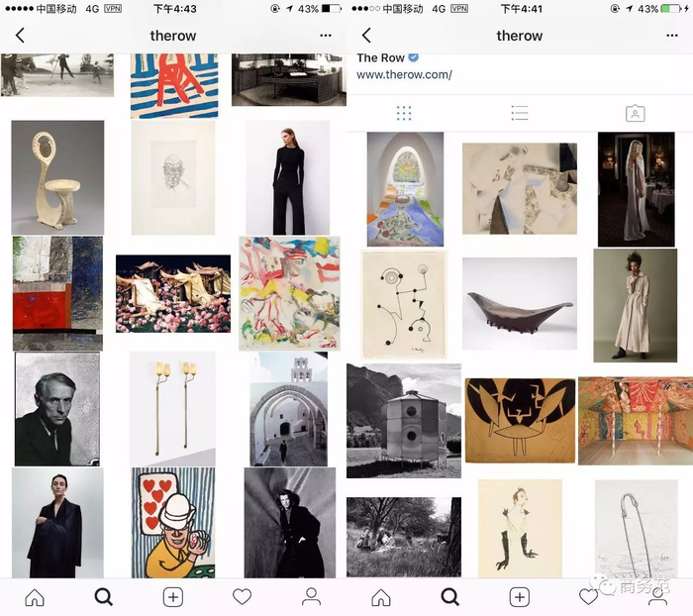Screen dimensions: 693x616
Task: Tap therow title in left screen
Action: (173, 36)
